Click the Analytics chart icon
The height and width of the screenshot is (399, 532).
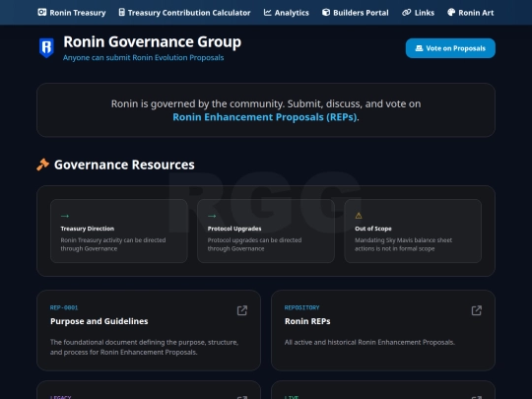click(x=267, y=13)
